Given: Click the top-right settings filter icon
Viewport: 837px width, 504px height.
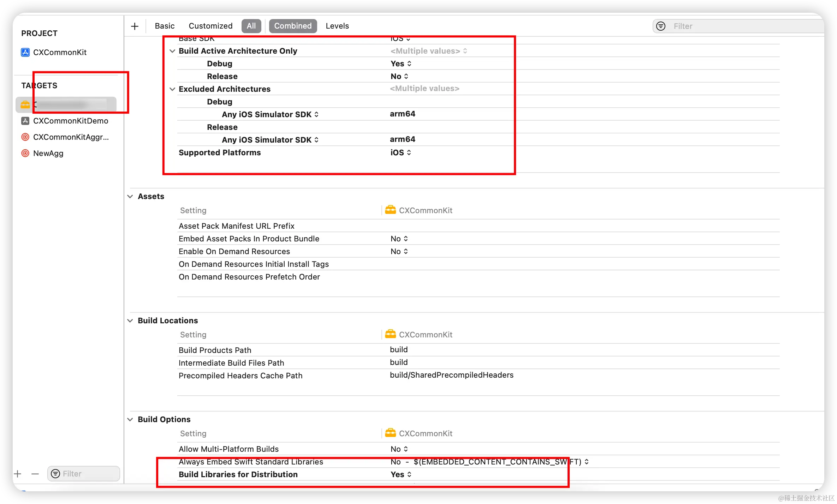Looking at the screenshot, I should (x=660, y=26).
